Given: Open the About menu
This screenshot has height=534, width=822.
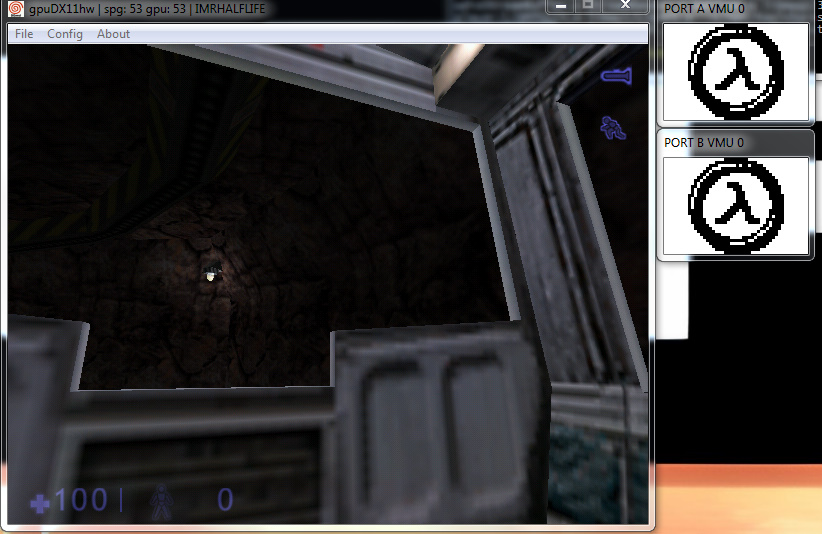Looking at the screenshot, I should 113,34.
